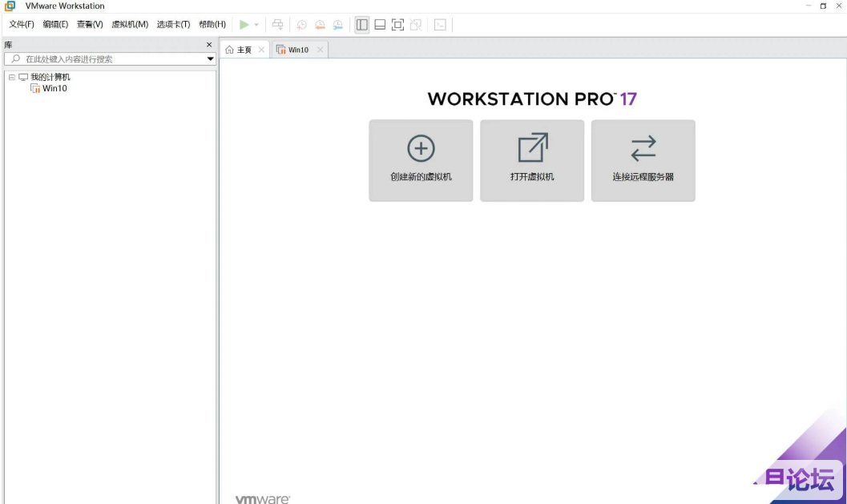Select the Win10 virtual machine in library
This screenshot has height=504, width=847.
pyautogui.click(x=54, y=89)
